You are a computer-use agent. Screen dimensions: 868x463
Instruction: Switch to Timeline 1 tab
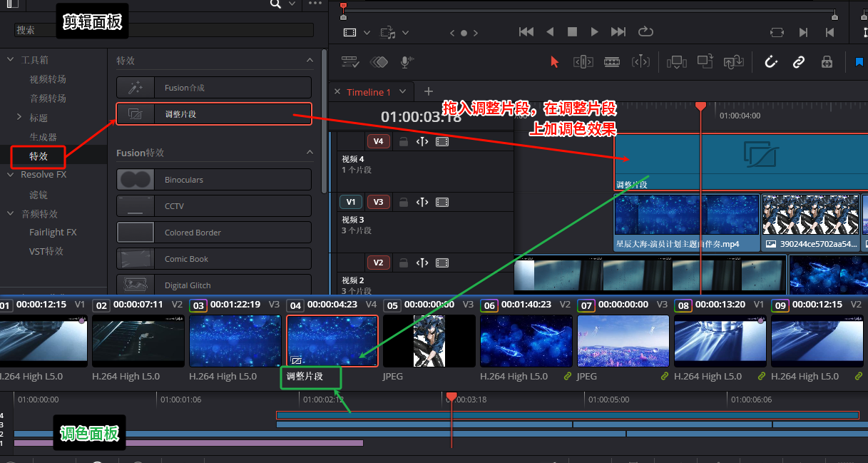coord(369,92)
